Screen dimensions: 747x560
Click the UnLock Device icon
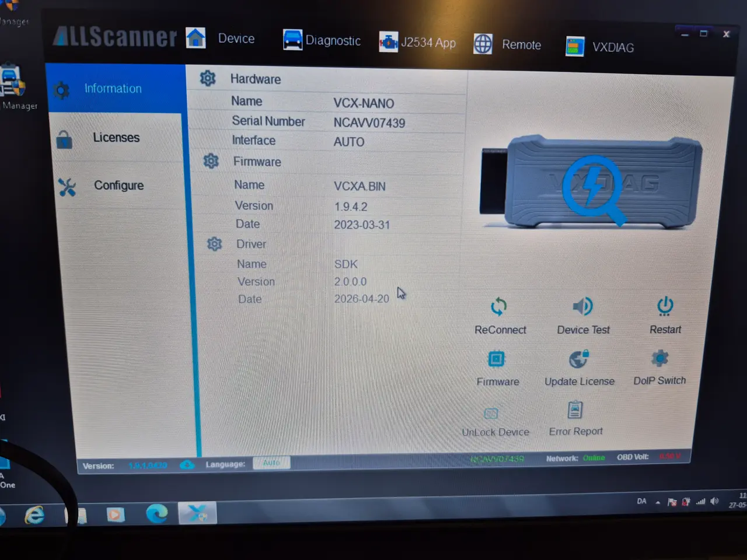pyautogui.click(x=491, y=414)
